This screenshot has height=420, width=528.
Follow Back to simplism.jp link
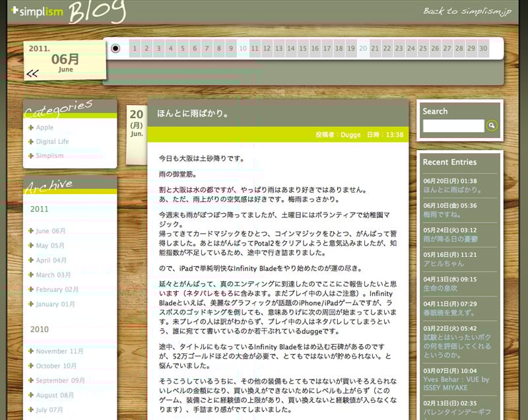point(467,11)
